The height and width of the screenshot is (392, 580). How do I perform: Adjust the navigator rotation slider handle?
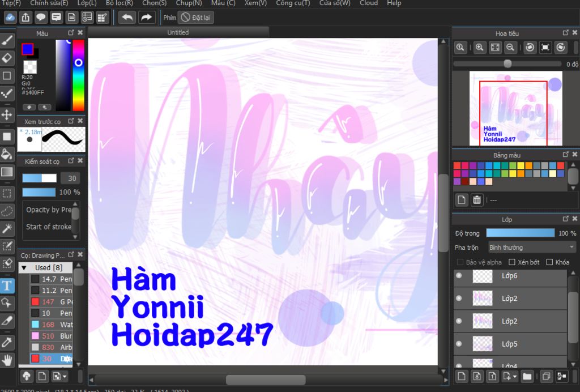coord(507,63)
